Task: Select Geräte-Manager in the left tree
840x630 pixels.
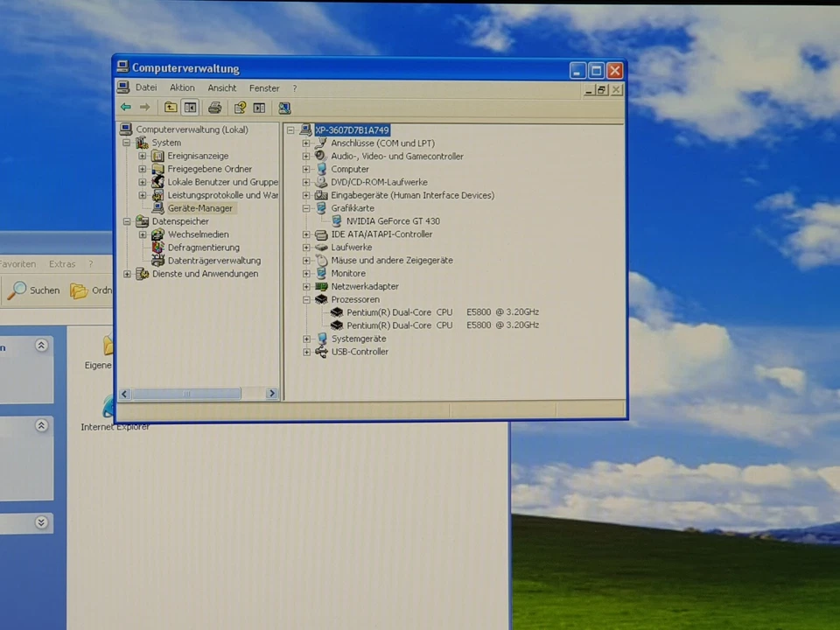Action: 199,208
